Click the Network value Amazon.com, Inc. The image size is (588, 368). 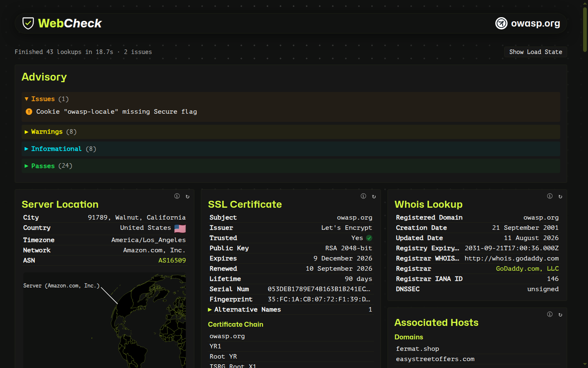pos(154,250)
